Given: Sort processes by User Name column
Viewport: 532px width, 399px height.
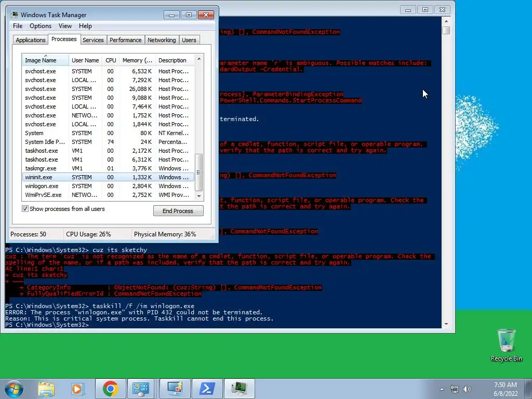Looking at the screenshot, I should tap(86, 60).
